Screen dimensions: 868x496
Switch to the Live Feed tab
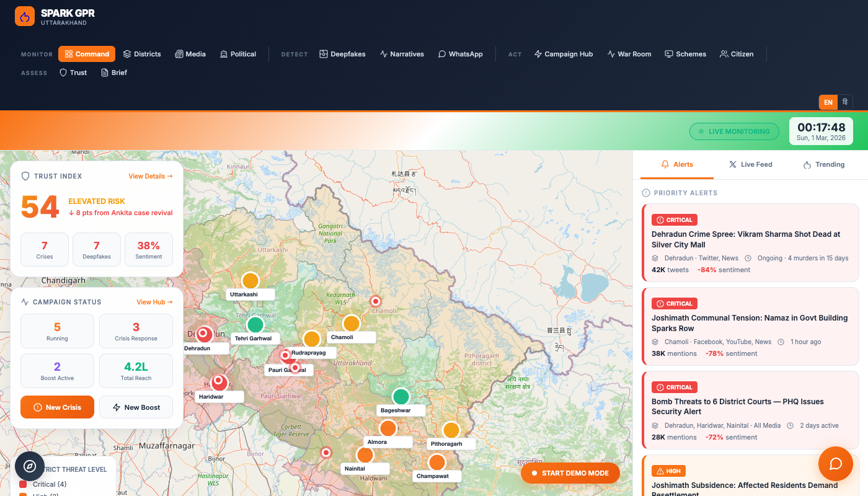750,164
